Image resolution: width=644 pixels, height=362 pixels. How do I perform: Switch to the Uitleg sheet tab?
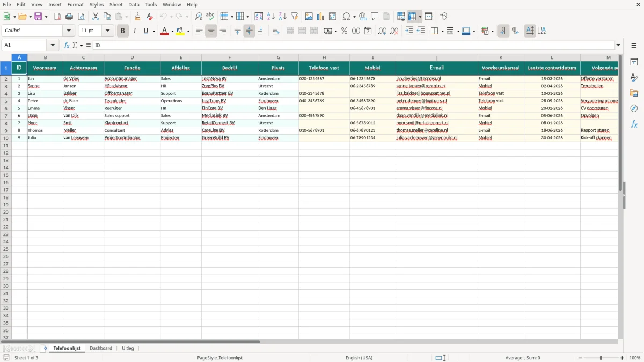tap(128, 348)
